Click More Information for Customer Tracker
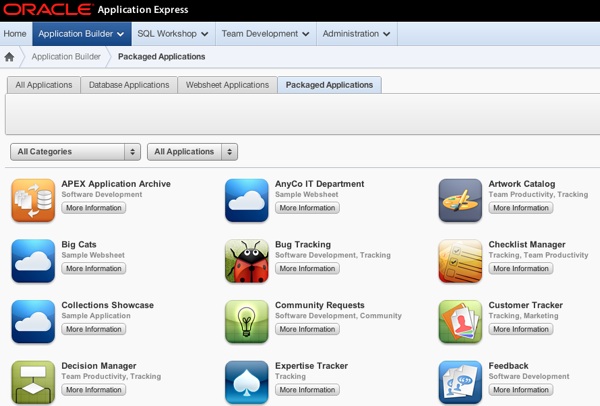Screen dimensions: 600x406 tap(521, 329)
